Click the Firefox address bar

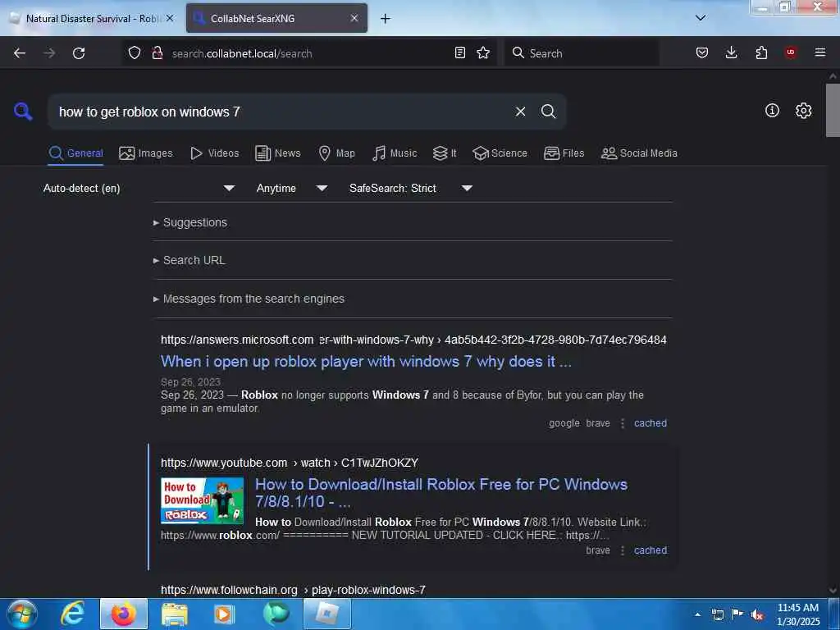(308, 53)
